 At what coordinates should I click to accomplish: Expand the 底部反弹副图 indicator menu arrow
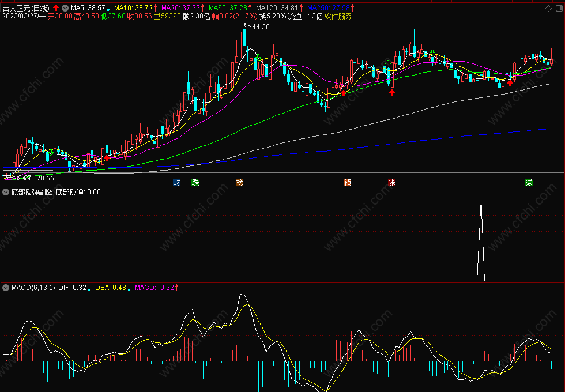pyautogui.click(x=6, y=192)
